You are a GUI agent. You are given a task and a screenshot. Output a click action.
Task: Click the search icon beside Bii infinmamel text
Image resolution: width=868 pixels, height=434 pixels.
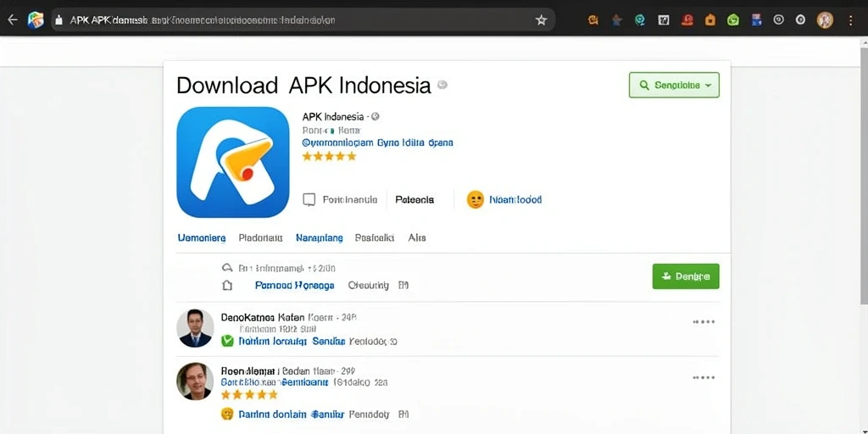[226, 268]
